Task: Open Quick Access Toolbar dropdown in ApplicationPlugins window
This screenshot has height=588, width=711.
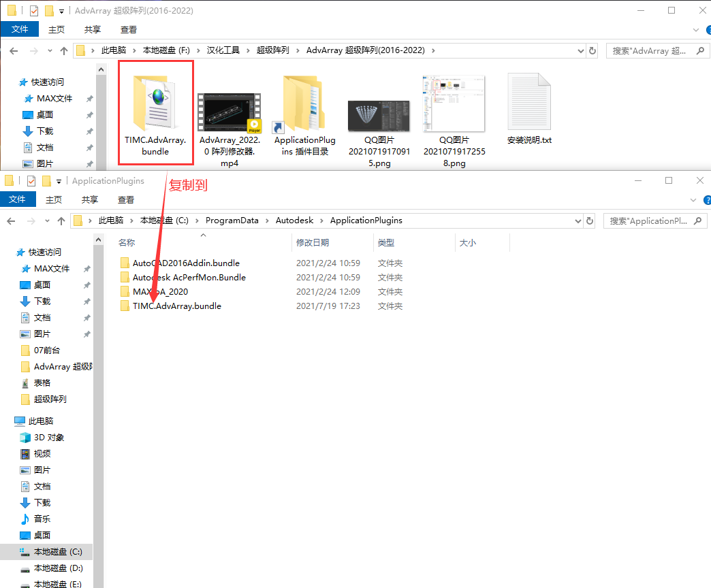Action: point(59,181)
